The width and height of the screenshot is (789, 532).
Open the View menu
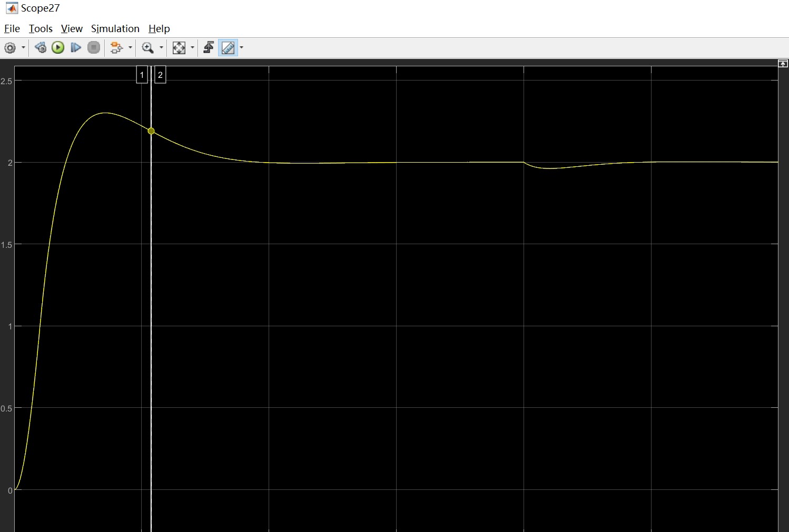[x=72, y=28]
